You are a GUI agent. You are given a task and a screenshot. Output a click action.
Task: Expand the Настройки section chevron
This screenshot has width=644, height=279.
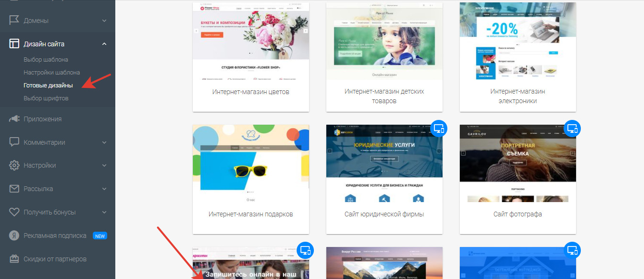click(104, 165)
